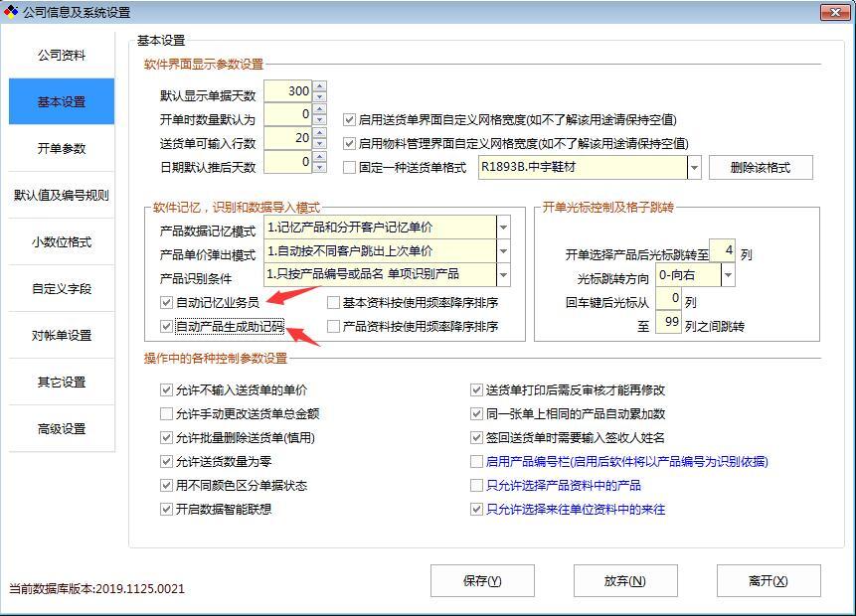Viewport: 856px width, 616px height.
Task: Toggle 送货单打印后需反审核才能再修改 checkbox
Action: [x=476, y=390]
